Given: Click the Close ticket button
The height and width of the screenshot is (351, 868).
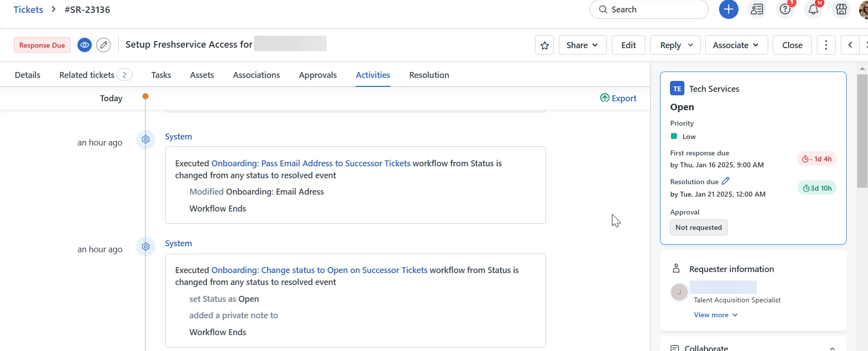Looking at the screenshot, I should 792,45.
